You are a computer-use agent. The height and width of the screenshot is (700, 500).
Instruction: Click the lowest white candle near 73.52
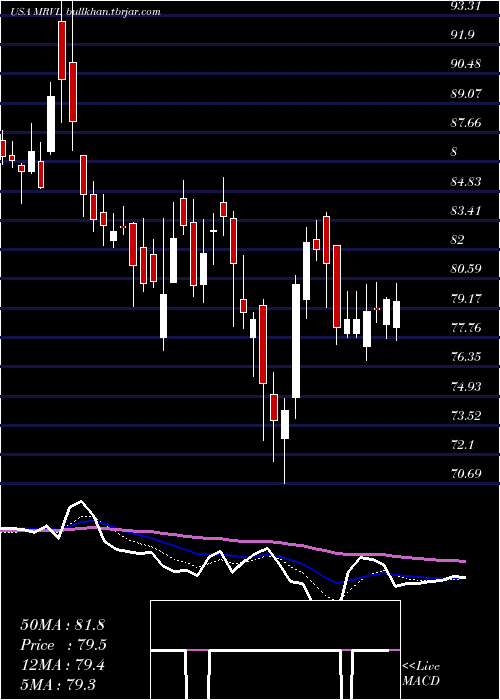pos(285,424)
